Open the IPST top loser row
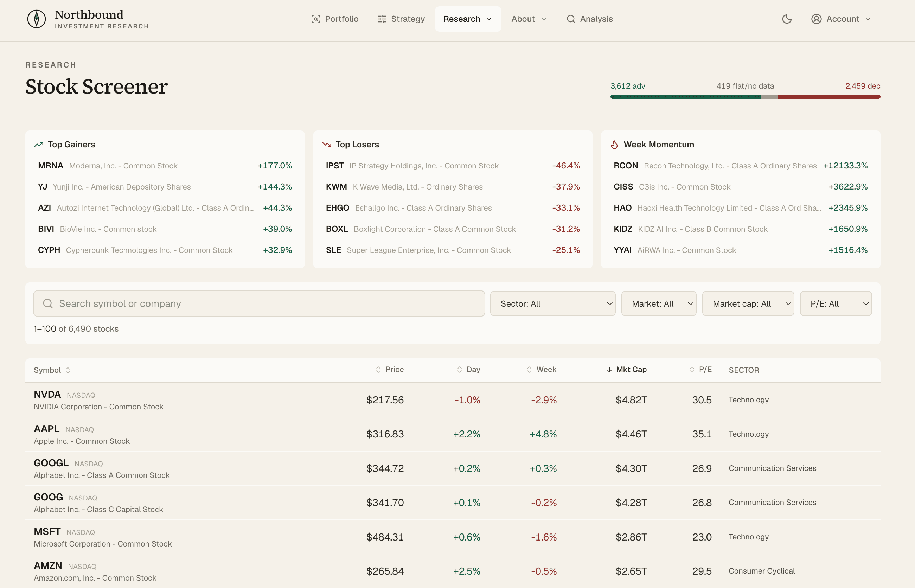 pos(453,166)
